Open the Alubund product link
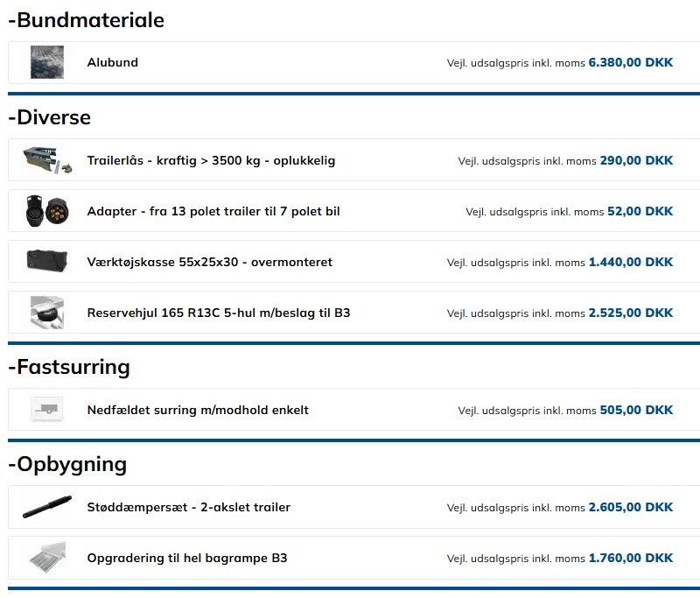 point(113,63)
